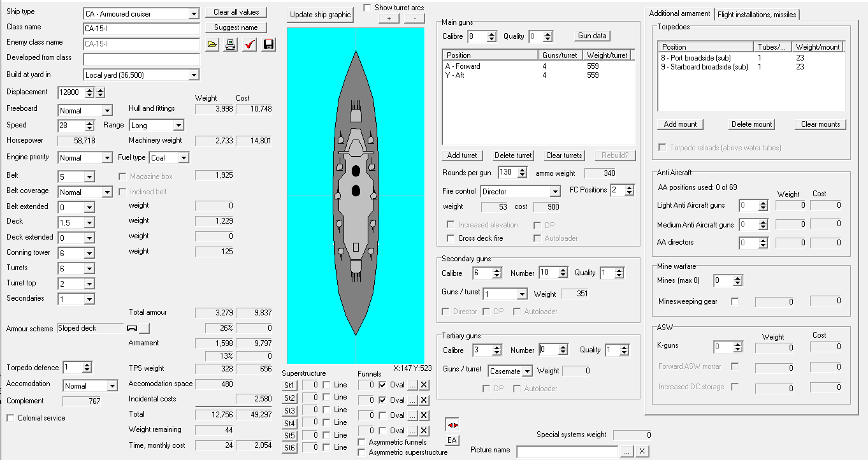868x460 pixels.
Task: Enable the Show turret arcs checkbox
Action: (368, 8)
